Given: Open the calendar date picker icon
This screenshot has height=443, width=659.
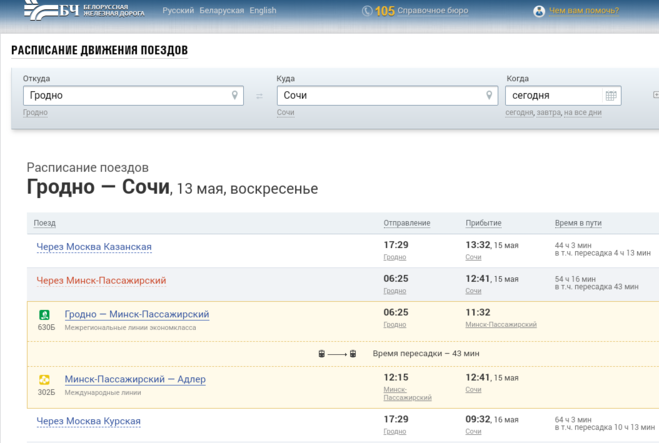Looking at the screenshot, I should 611,96.
